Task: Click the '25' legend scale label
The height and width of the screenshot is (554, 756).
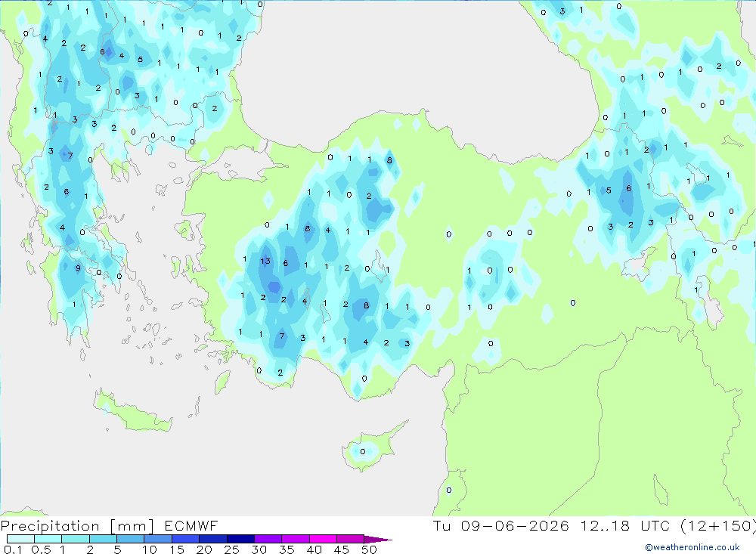Action: pyautogui.click(x=231, y=549)
